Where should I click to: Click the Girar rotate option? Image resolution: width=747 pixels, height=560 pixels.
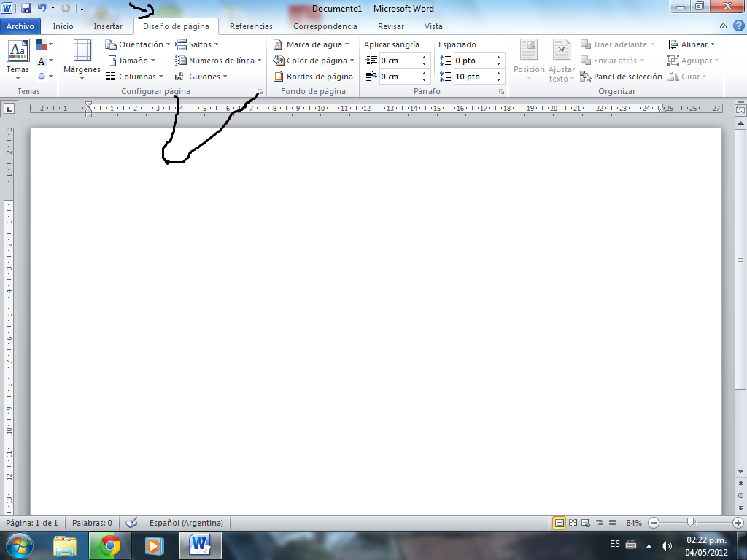click(x=687, y=76)
